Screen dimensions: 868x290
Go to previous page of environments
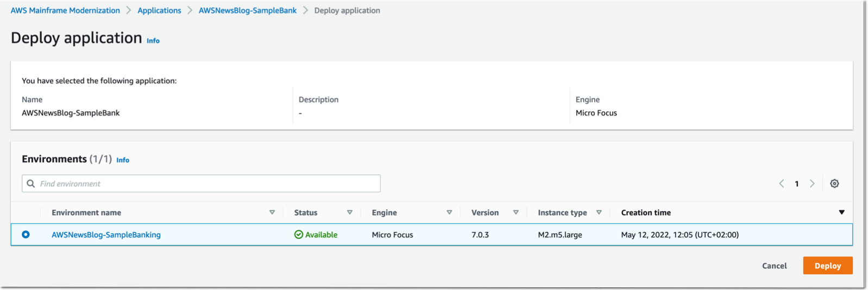[x=782, y=184]
